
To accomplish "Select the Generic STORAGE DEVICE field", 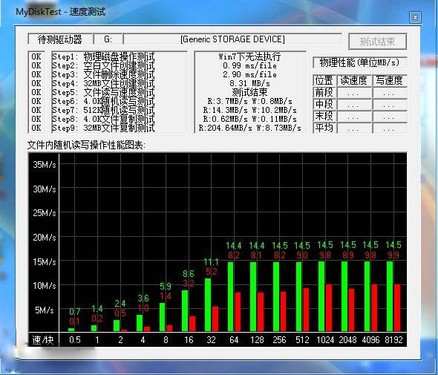I will point(232,39).
